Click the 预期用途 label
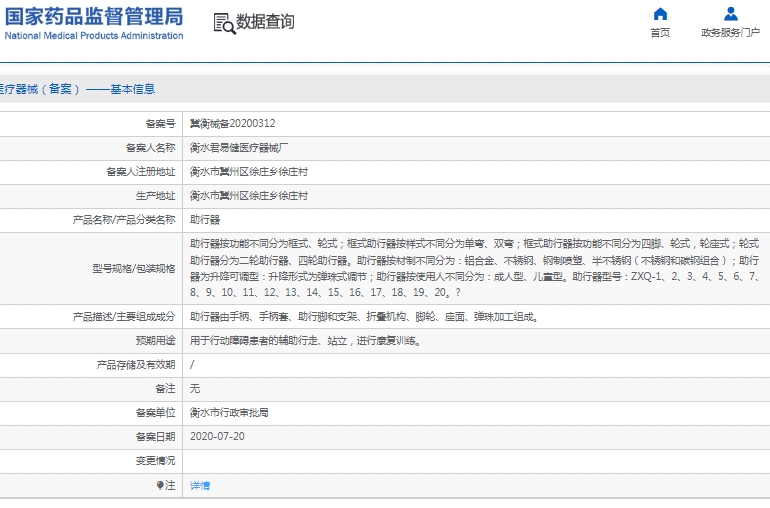The width and height of the screenshot is (770, 508). tap(155, 340)
